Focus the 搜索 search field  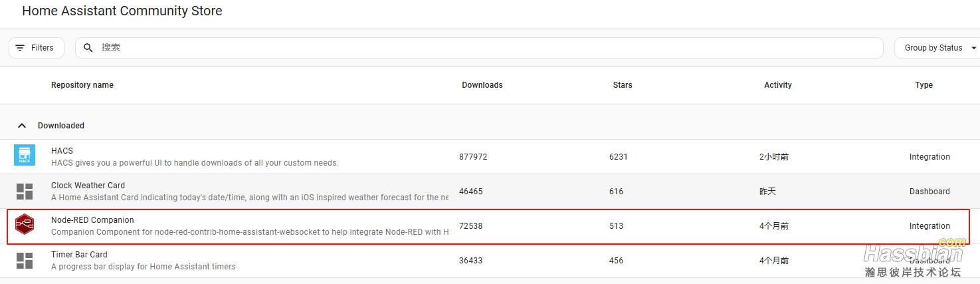479,48
